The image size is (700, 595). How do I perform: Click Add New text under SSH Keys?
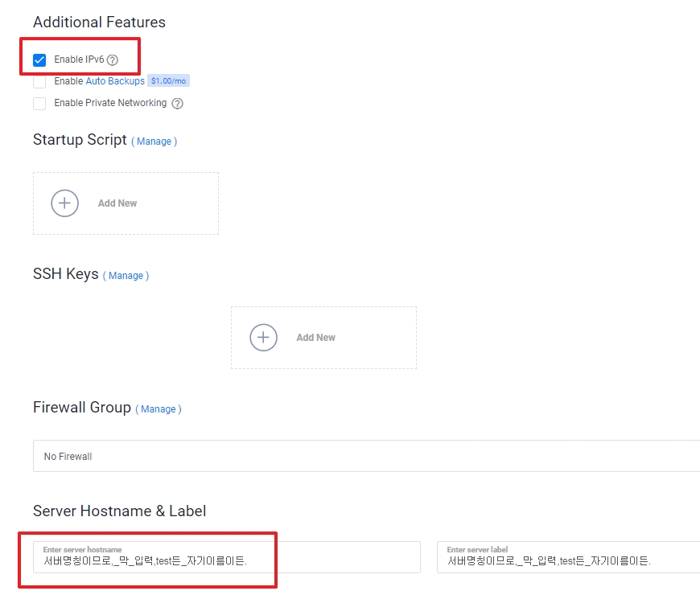(315, 338)
